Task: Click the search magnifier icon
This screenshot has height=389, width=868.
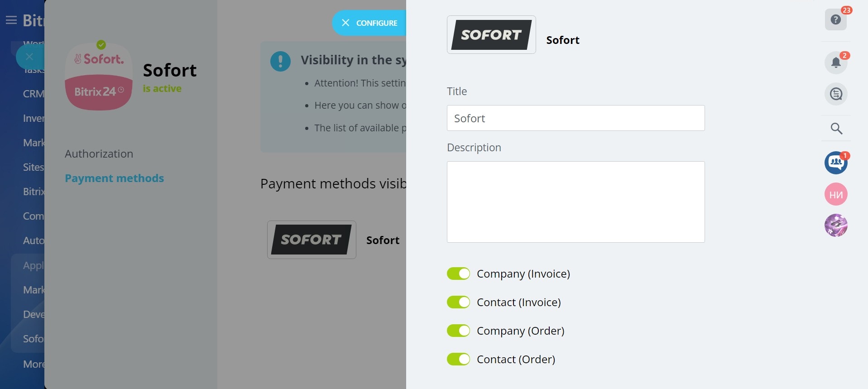Action: (836, 129)
